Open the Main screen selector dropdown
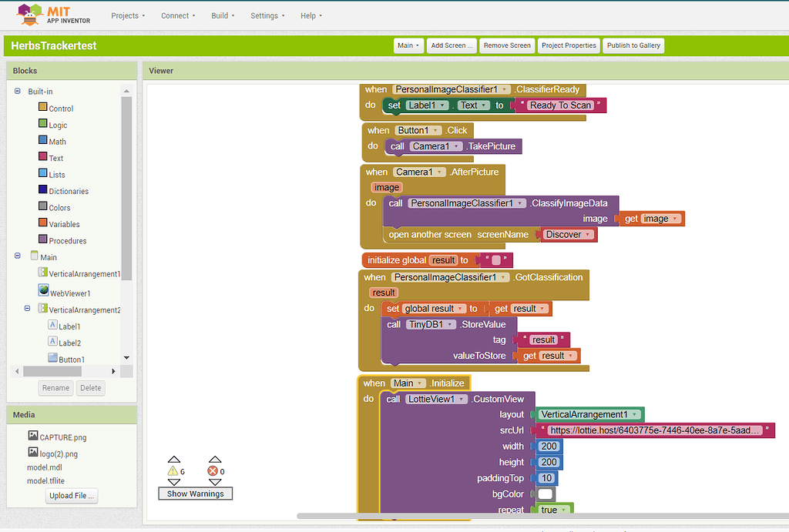Viewport: 789px width, 532px height. tap(408, 45)
